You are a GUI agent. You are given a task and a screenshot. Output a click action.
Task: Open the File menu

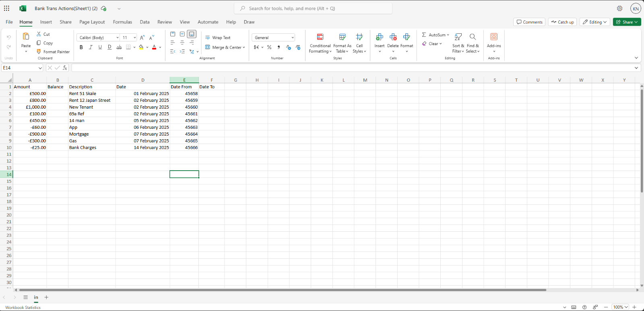[9, 22]
